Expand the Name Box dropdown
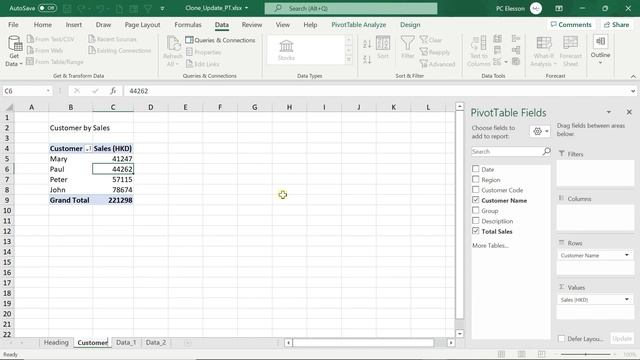Image resolution: width=640 pixels, height=360 pixels. point(48,91)
